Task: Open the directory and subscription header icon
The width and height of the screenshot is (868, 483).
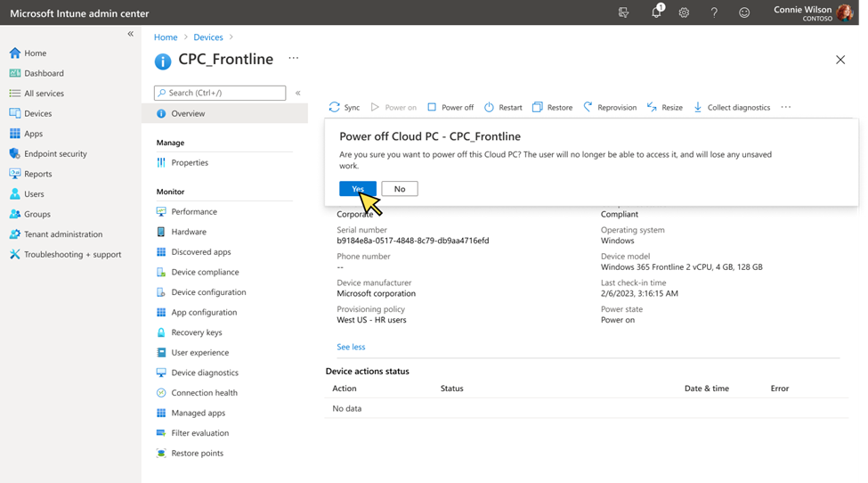Action: coord(624,12)
